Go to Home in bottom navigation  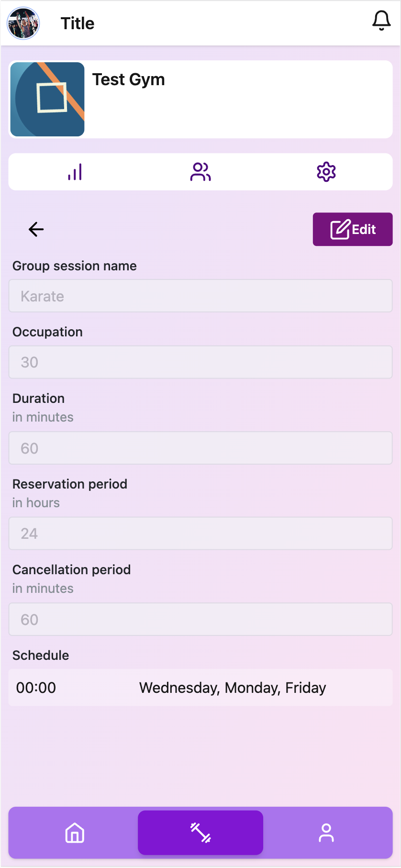(75, 833)
